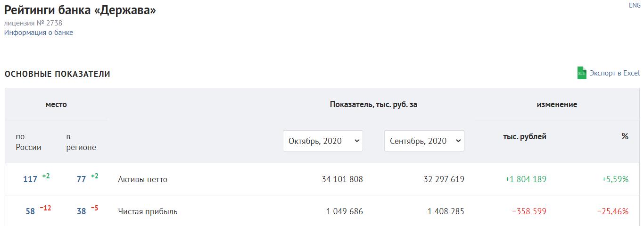Click the Чистая прибыль indicator link
This screenshot has width=644, height=226.
point(148,211)
